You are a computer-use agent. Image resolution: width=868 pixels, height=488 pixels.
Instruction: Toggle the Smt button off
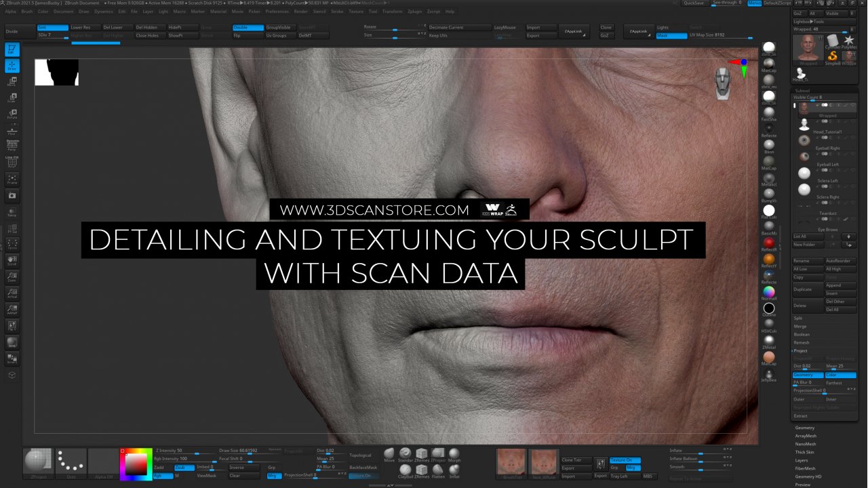coord(52,28)
